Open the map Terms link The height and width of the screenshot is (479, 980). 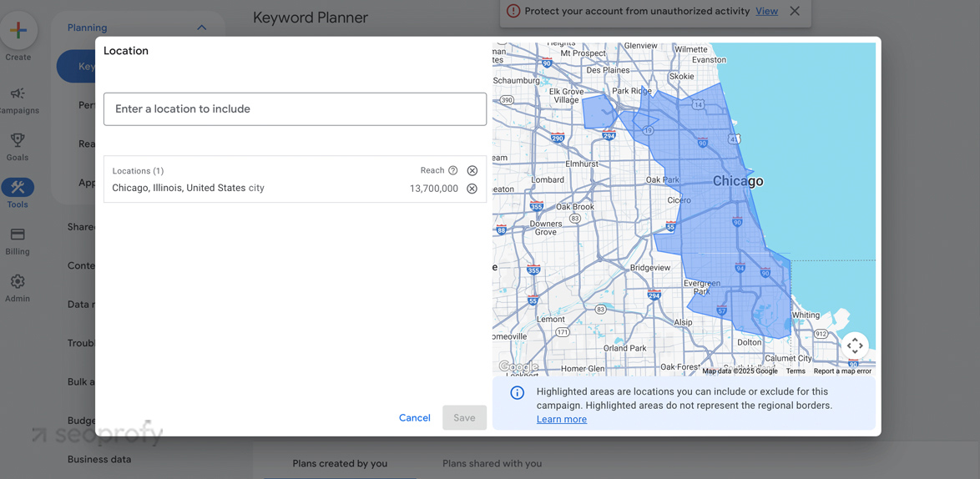796,371
